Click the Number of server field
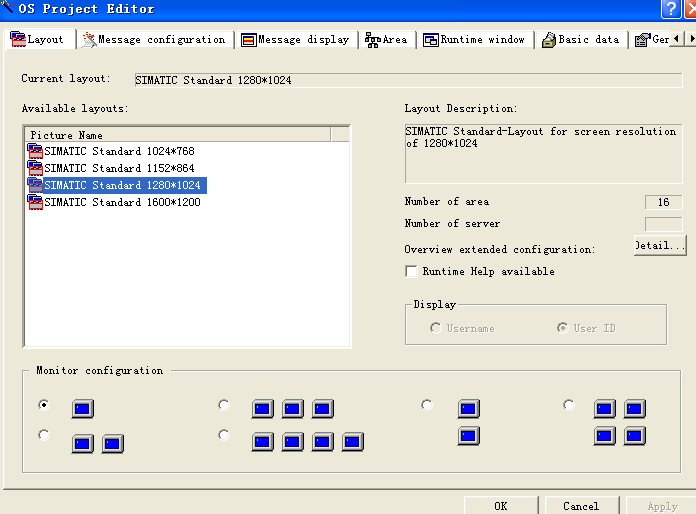This screenshot has width=696, height=514. click(664, 224)
